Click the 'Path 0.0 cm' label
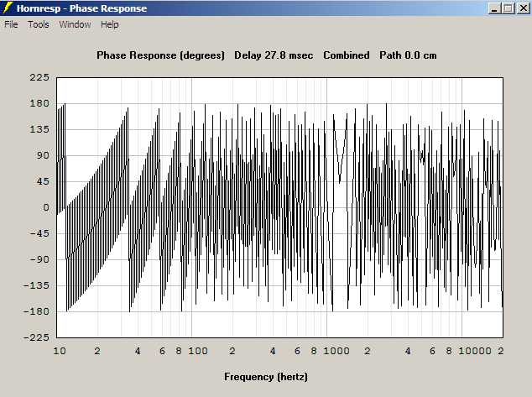Image resolution: width=532 pixels, height=397 pixels. click(x=408, y=55)
